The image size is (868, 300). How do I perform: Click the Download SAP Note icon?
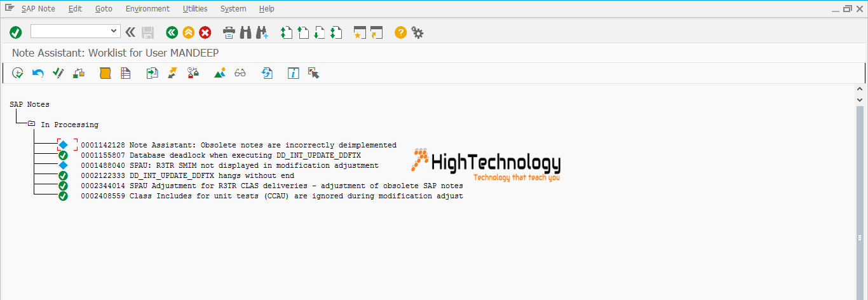tap(152, 73)
